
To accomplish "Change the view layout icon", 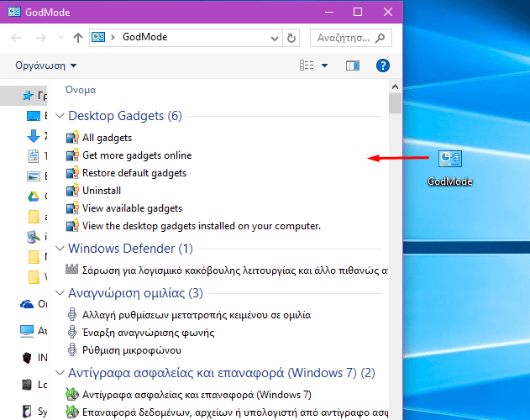I will [x=307, y=66].
